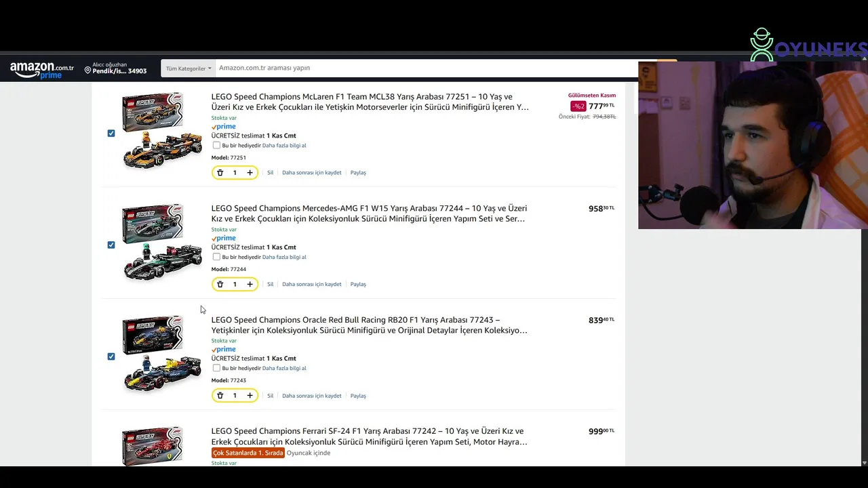Viewport: 868px width, 488px height.
Task: Open McLaren F1 Team MCL38 product title
Action: 370,102
